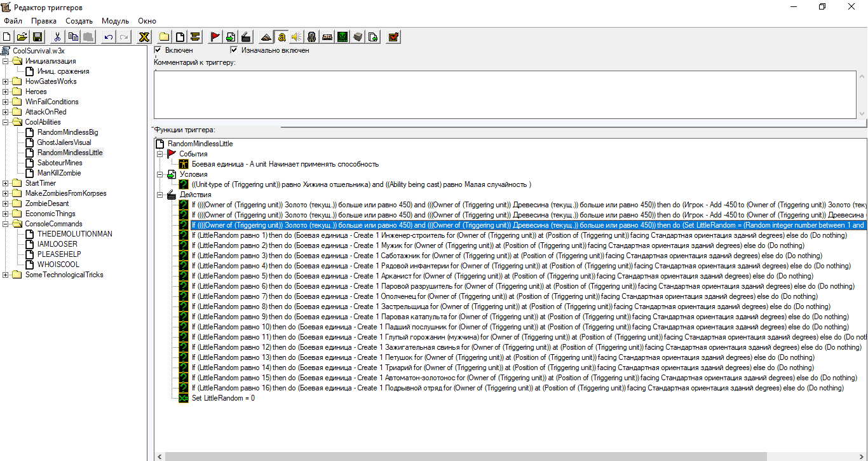This screenshot has width=868, height=461.
Task: Select the ManKillZombie trigger
Action: coord(59,173)
